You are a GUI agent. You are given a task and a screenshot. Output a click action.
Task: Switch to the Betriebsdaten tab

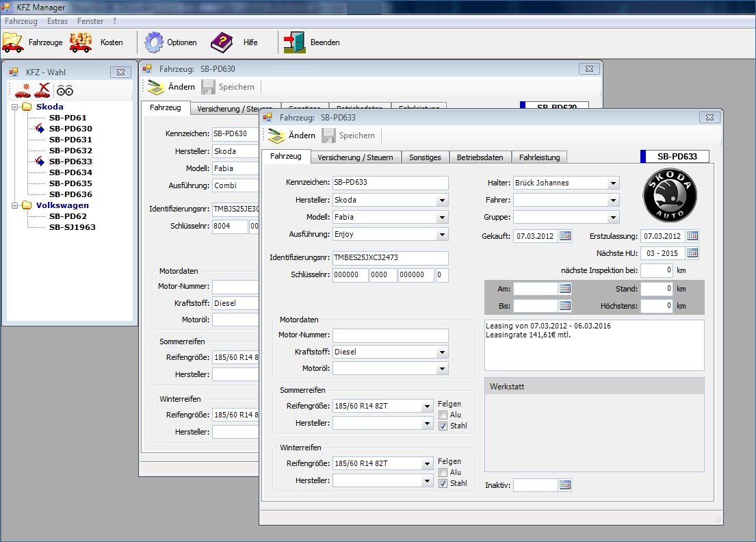pyautogui.click(x=480, y=157)
